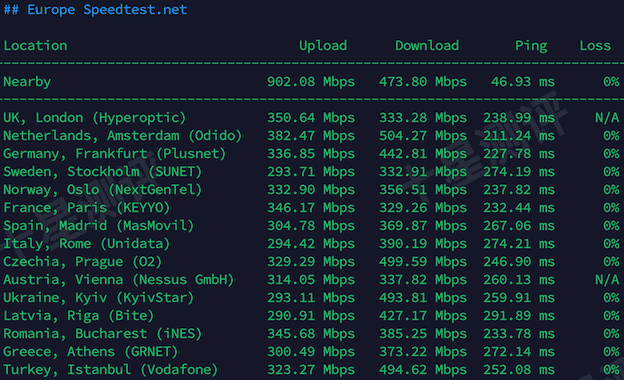The width and height of the screenshot is (624, 380).
Task: Click ping value '252.08 ms'
Action: 519,370
